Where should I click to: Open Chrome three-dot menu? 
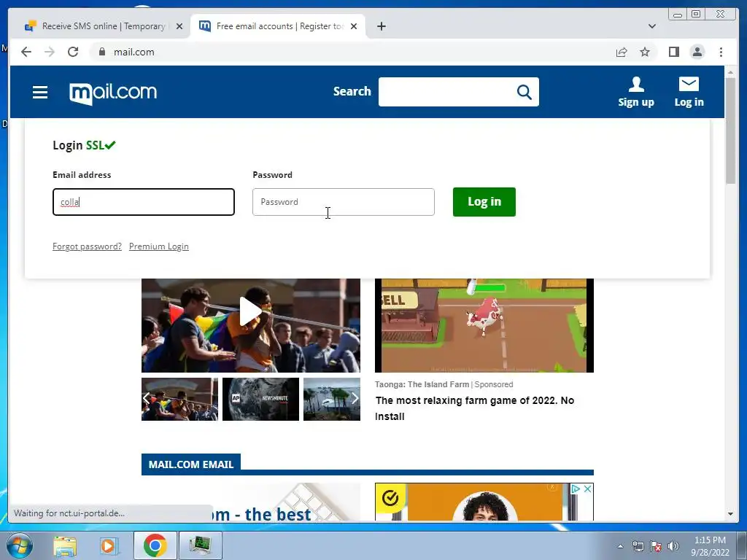pos(721,52)
